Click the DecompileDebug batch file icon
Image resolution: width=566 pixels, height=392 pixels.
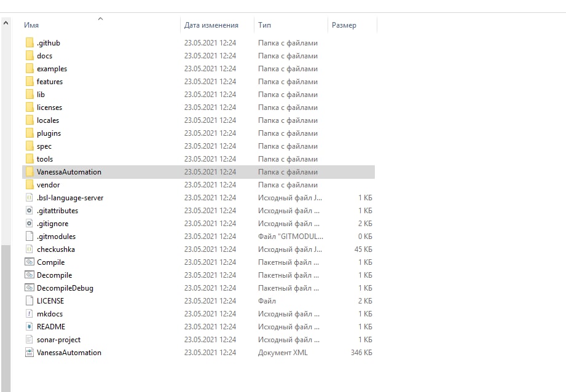click(x=29, y=288)
